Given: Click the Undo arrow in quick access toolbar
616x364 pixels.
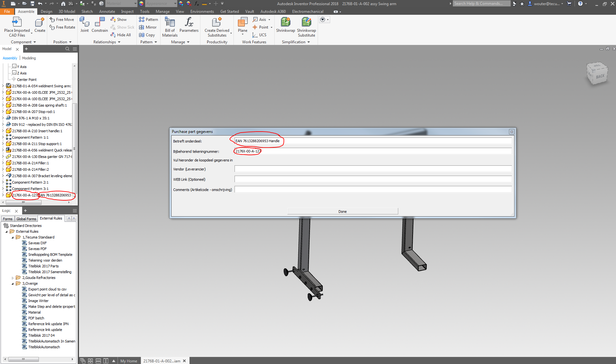Looking at the screenshot, I should 40,4.
